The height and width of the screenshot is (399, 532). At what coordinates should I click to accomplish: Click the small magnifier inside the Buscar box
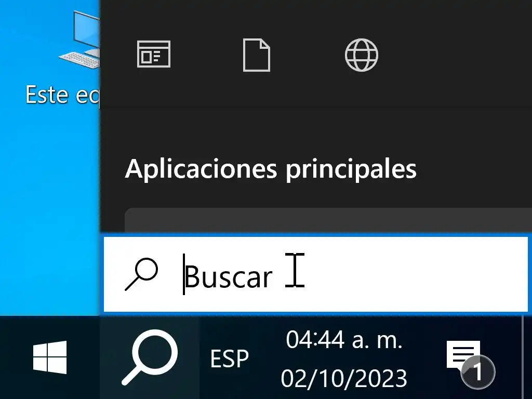(141, 274)
